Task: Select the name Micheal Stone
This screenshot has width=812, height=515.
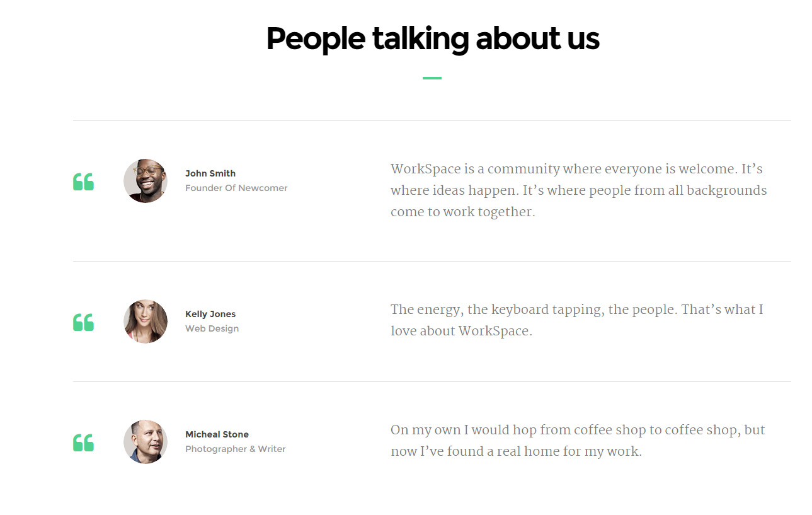Action: [217, 434]
